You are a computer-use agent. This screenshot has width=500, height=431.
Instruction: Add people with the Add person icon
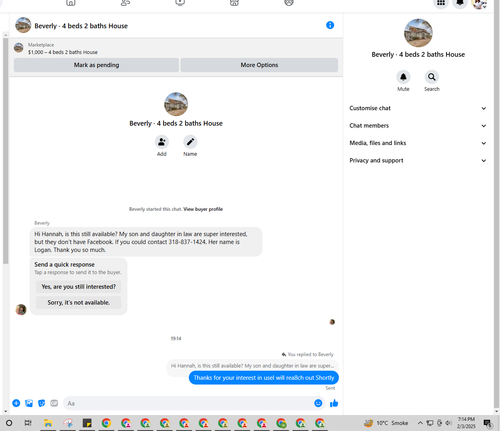coord(162,142)
